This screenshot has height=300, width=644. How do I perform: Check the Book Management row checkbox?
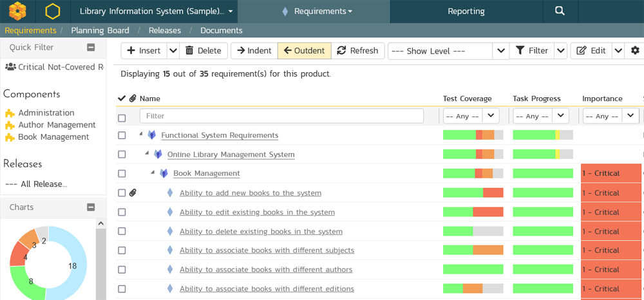122,174
